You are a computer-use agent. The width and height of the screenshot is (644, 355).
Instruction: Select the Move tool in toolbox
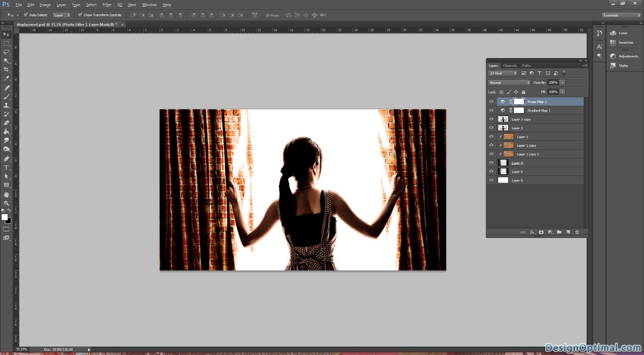pos(6,35)
